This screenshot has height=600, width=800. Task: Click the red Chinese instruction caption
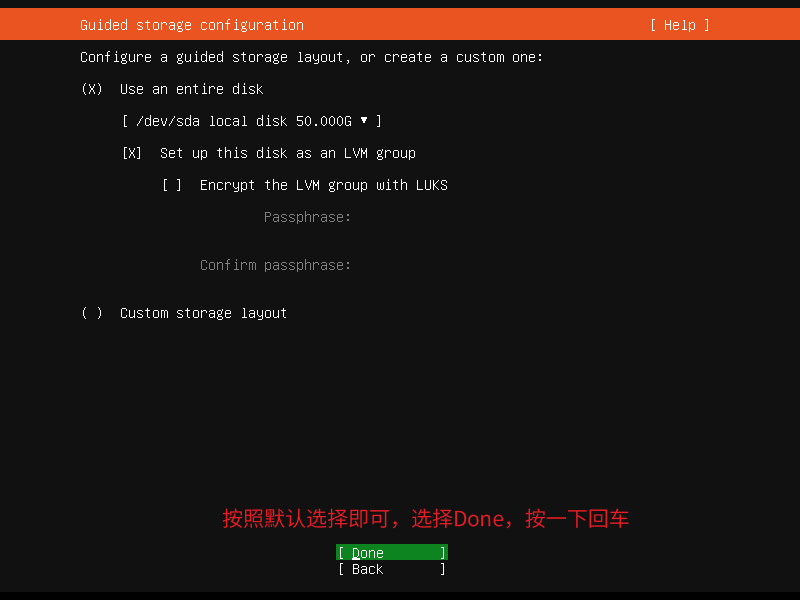coord(426,519)
